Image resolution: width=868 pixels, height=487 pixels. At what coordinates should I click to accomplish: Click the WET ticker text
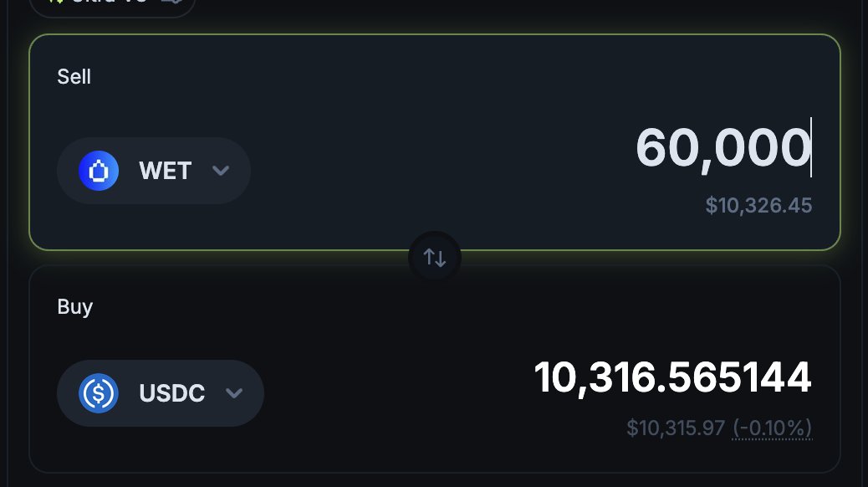166,172
